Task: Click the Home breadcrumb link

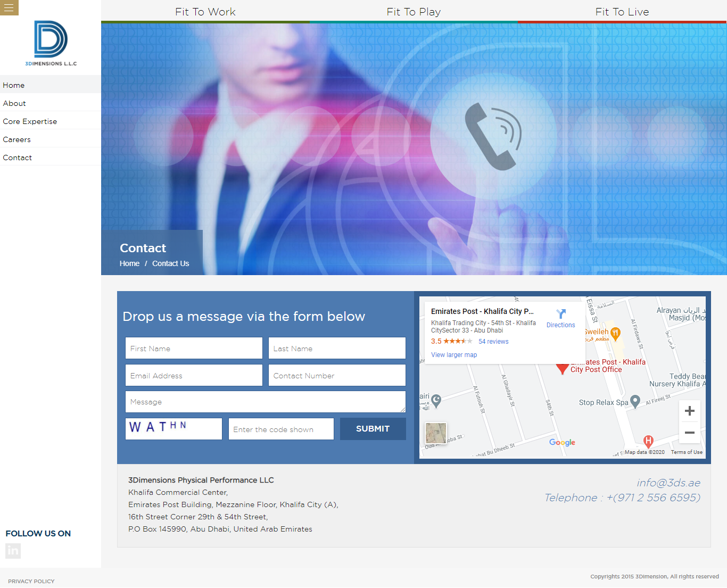Action: [x=129, y=263]
